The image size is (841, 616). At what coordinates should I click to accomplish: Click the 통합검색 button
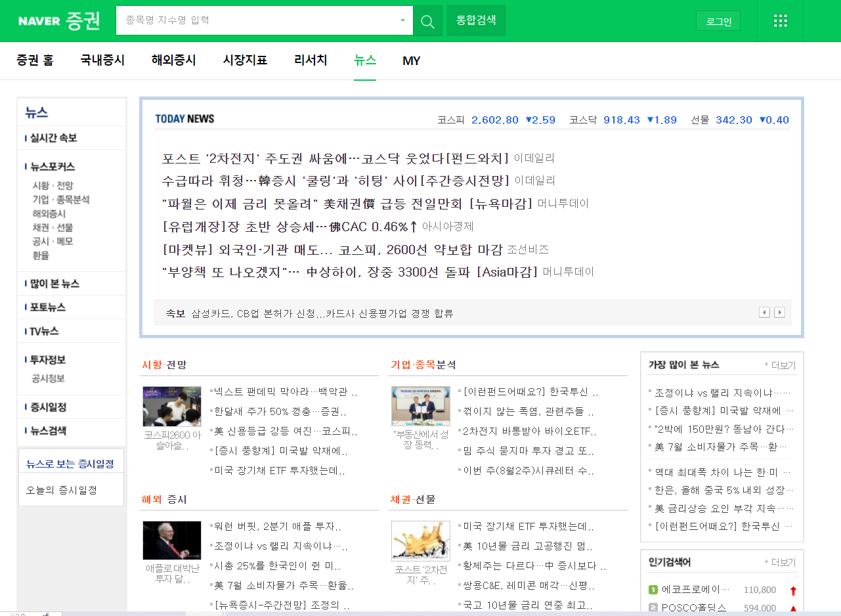pos(475,20)
